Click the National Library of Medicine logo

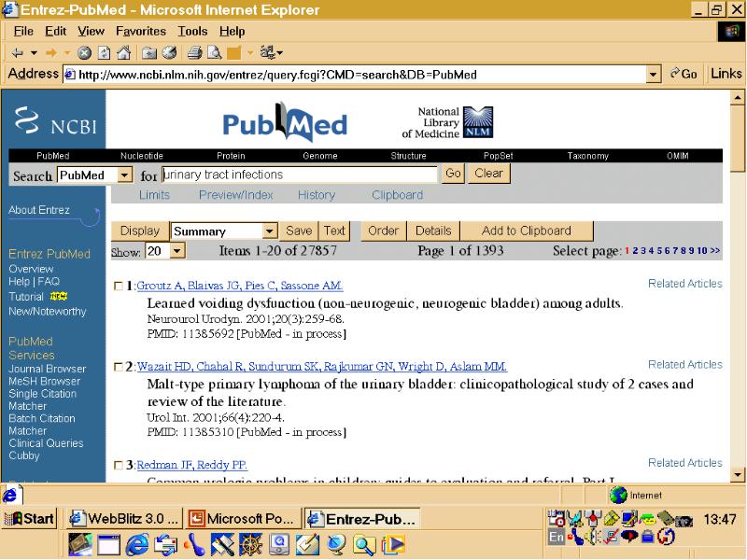click(447, 123)
